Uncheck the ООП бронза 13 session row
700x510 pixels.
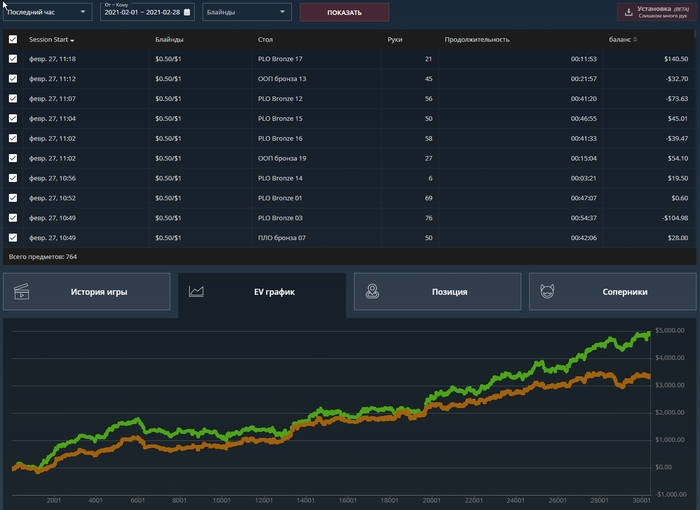[13, 79]
